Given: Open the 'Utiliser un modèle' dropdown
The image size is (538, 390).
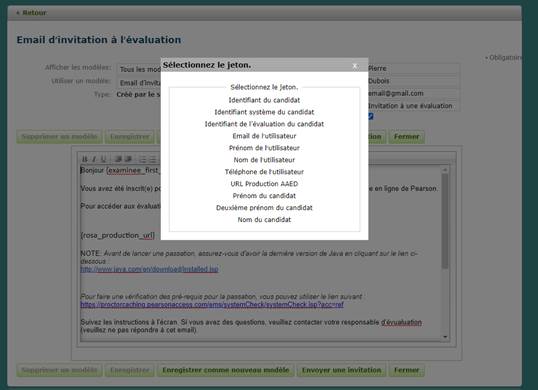Looking at the screenshot, I should [139, 83].
